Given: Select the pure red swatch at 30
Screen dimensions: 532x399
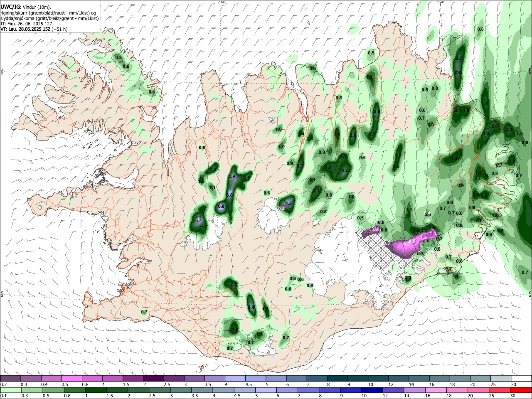Looking at the screenshot, I should tap(521, 390).
